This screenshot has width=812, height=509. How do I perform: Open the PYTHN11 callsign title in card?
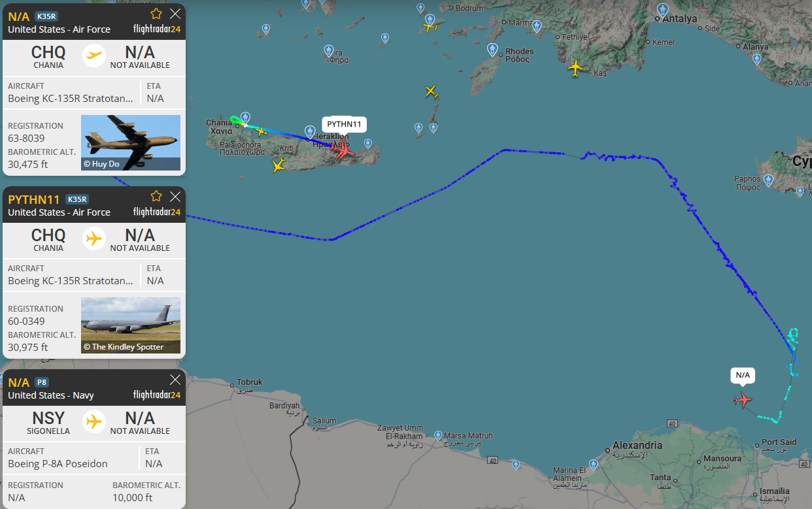[34, 199]
